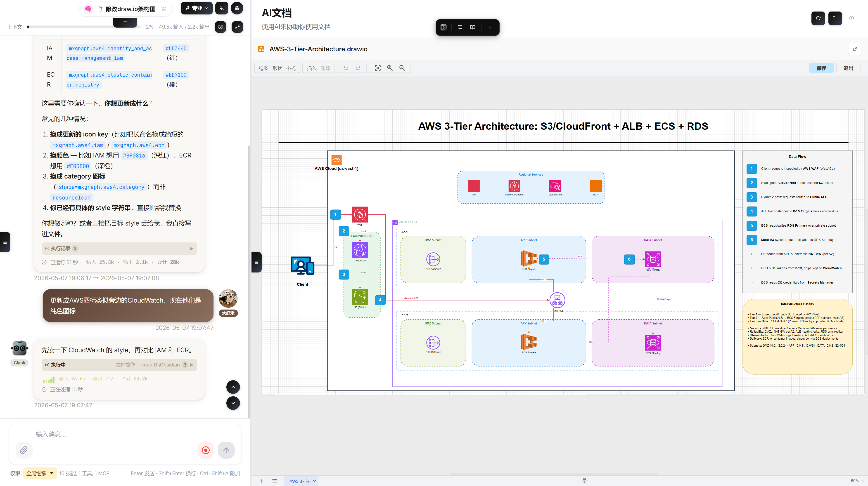Redo the diagram edit
868x486 pixels.
(358, 68)
